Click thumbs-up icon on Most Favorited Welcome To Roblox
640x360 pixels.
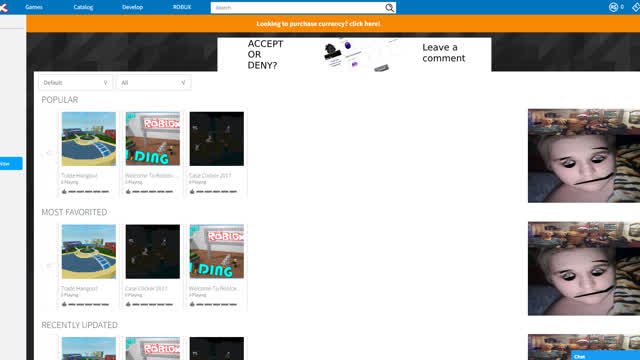pos(192,304)
